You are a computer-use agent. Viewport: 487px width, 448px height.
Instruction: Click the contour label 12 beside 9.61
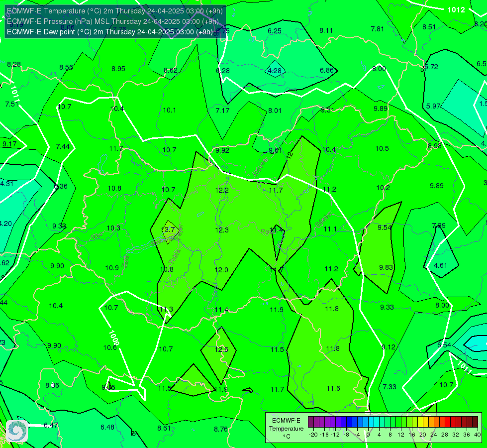coord(290,155)
